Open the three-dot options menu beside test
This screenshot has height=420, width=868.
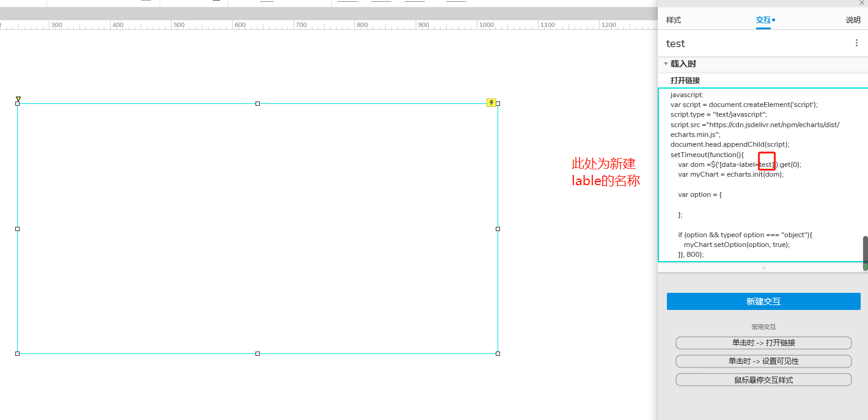click(856, 43)
